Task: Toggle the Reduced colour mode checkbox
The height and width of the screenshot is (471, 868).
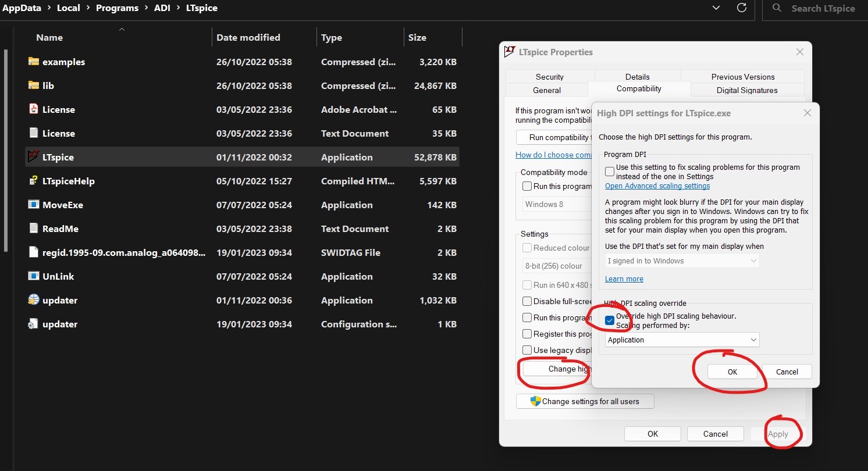Action: pyautogui.click(x=527, y=248)
